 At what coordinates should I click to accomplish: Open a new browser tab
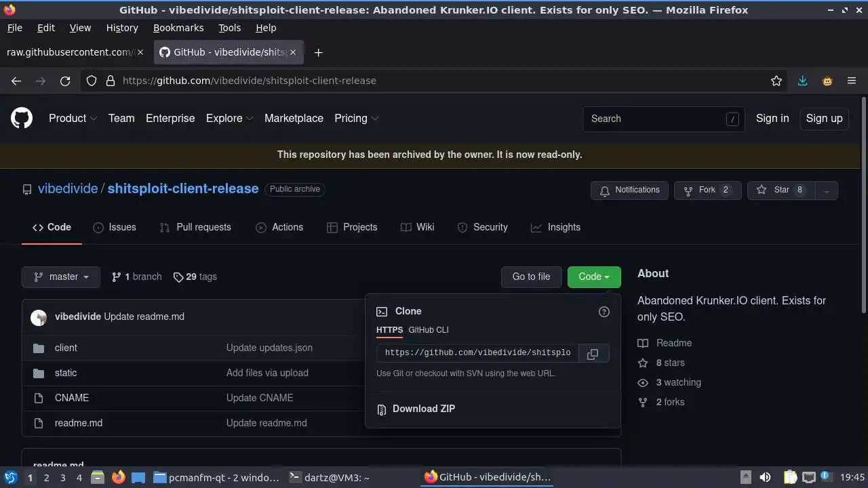pos(318,52)
